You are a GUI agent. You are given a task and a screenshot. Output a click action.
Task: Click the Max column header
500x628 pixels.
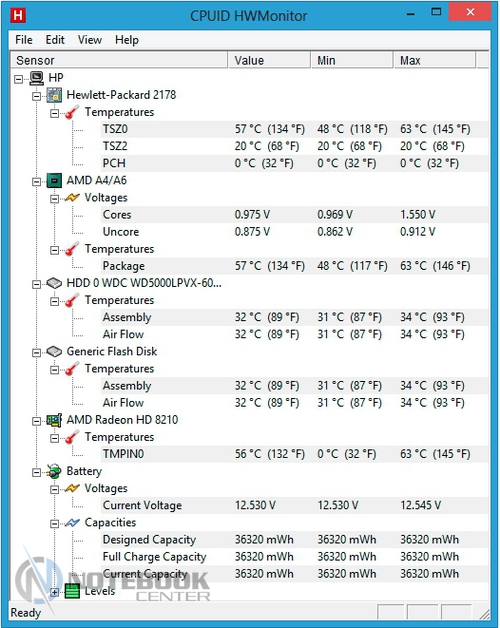click(435, 60)
